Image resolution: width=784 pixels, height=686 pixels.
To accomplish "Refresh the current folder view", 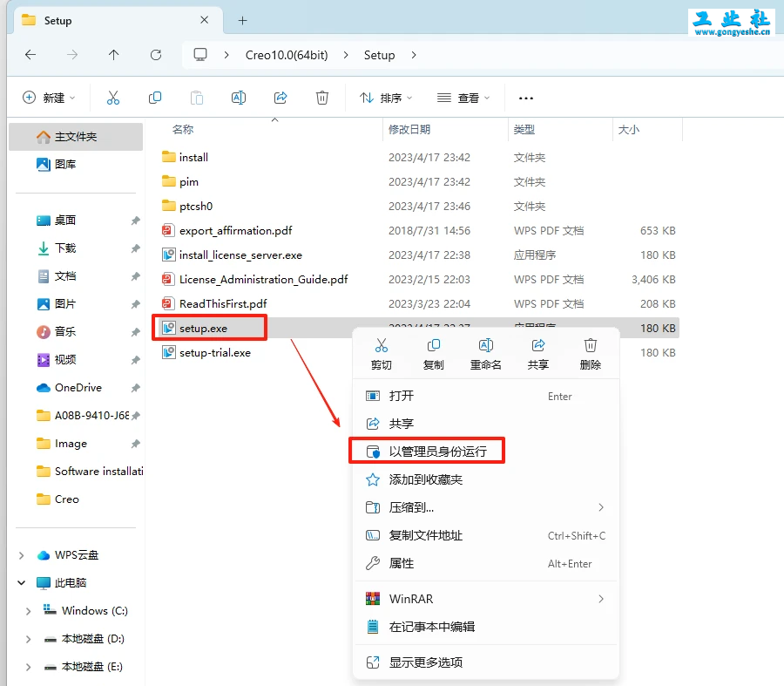I will 156,55.
